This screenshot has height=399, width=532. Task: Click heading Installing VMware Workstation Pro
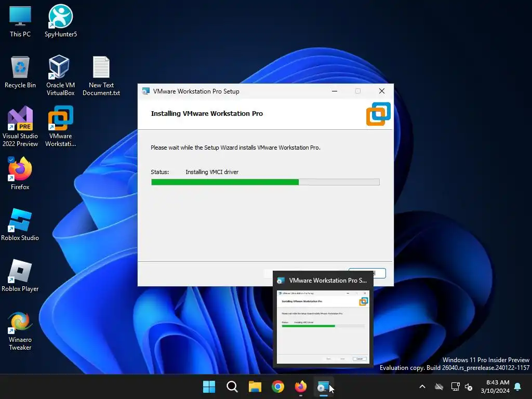pyautogui.click(x=207, y=114)
